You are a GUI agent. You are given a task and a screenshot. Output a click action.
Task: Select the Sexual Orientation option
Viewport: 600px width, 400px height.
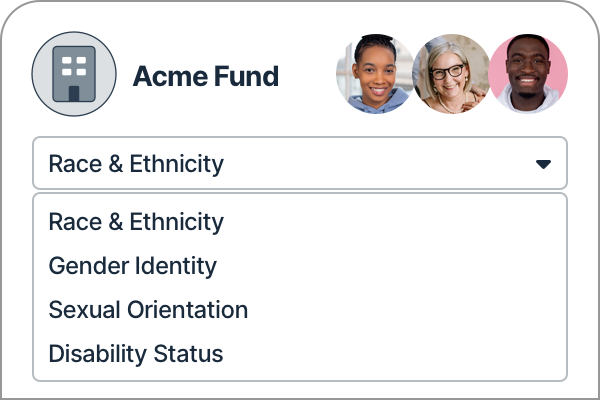click(x=148, y=310)
